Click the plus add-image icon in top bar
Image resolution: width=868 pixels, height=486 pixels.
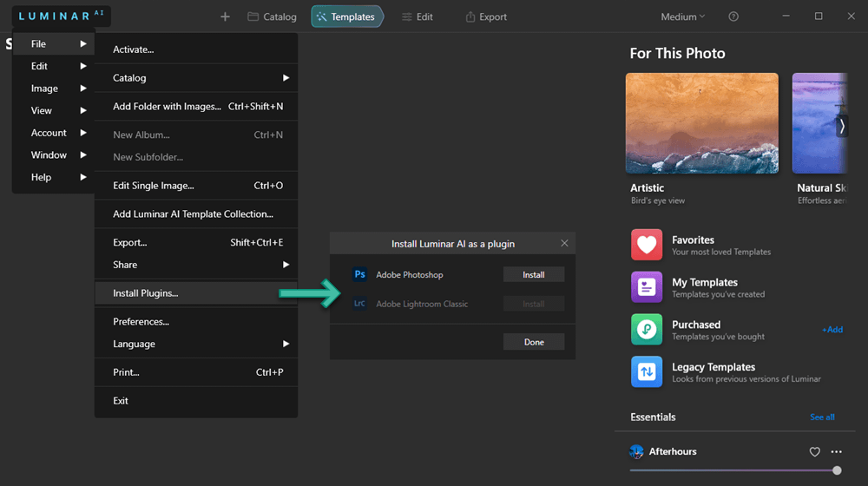[225, 16]
